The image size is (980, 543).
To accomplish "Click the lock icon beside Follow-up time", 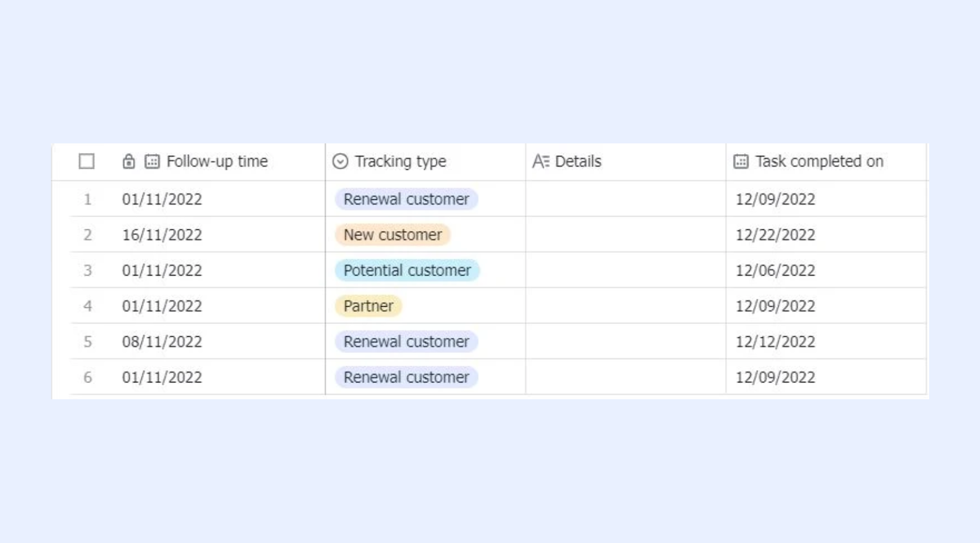I will tap(129, 161).
